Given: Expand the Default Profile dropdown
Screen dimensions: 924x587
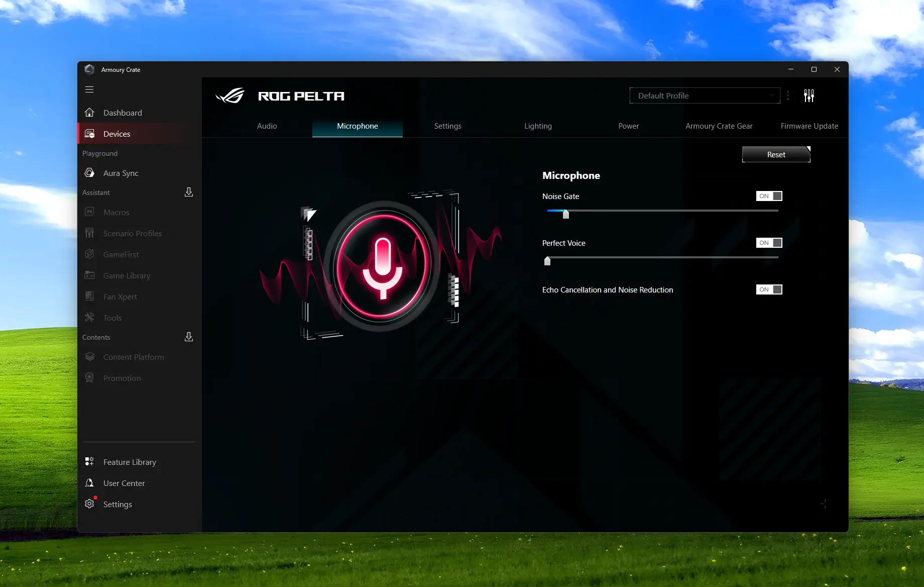Looking at the screenshot, I should point(705,95).
